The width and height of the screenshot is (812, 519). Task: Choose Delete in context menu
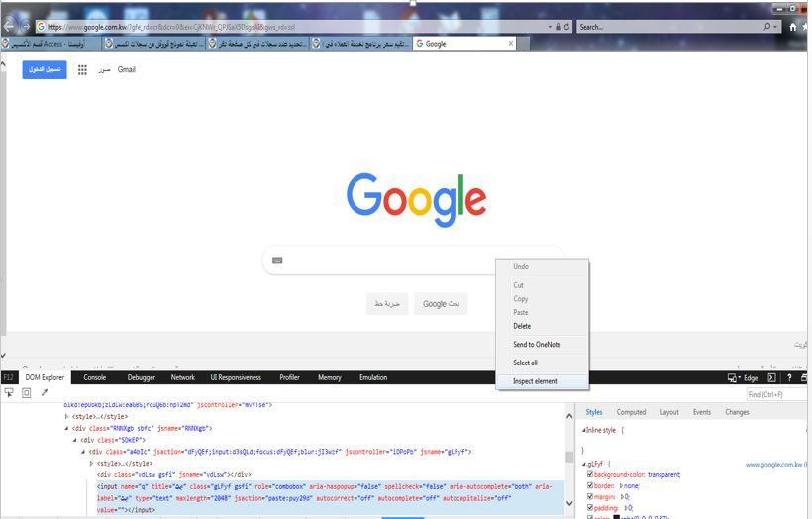[543, 326]
